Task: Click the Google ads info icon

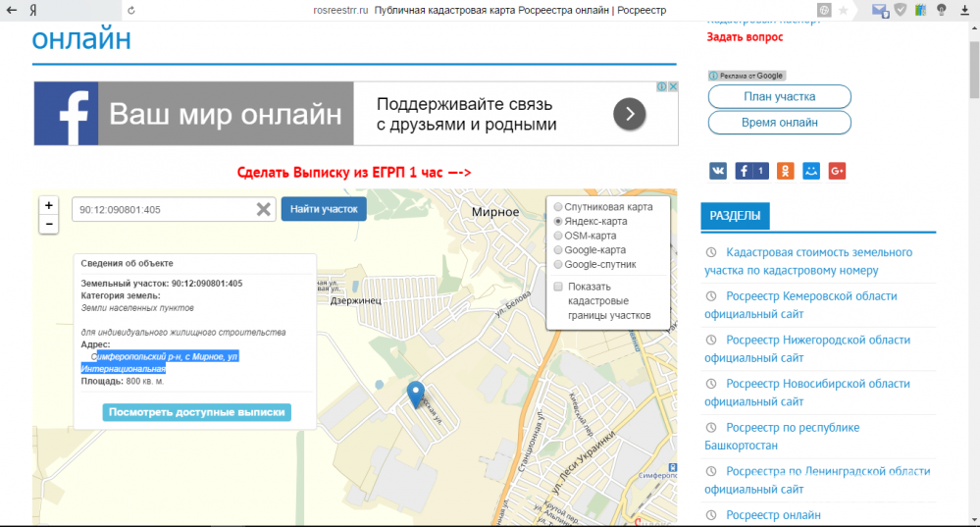Action: [x=713, y=76]
